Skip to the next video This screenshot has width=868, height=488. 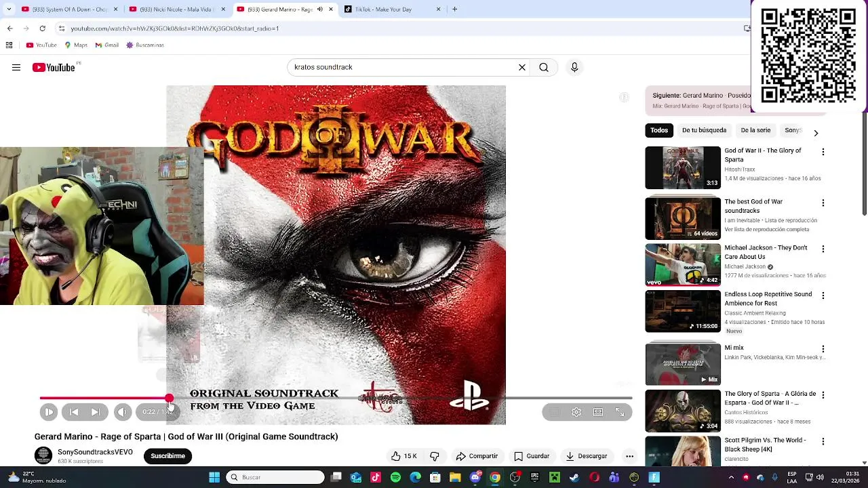96,411
